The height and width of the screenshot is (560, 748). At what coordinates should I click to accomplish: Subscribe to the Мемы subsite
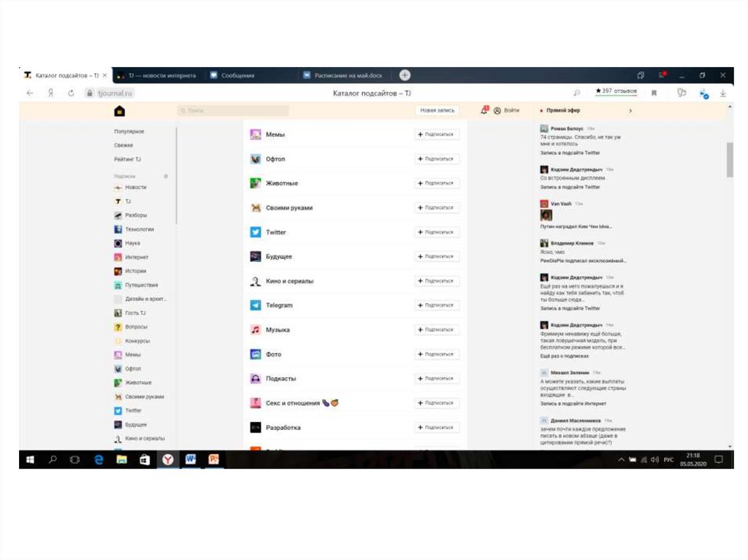click(x=436, y=134)
